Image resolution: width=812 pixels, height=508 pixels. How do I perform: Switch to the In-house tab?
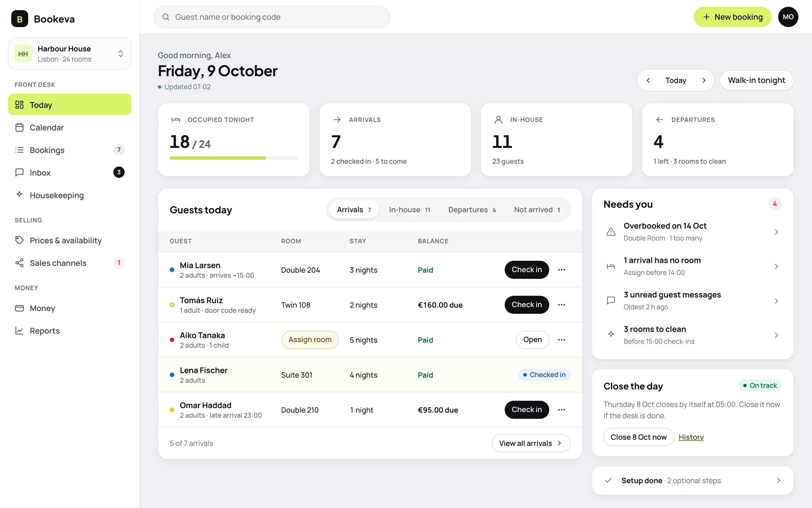point(409,210)
